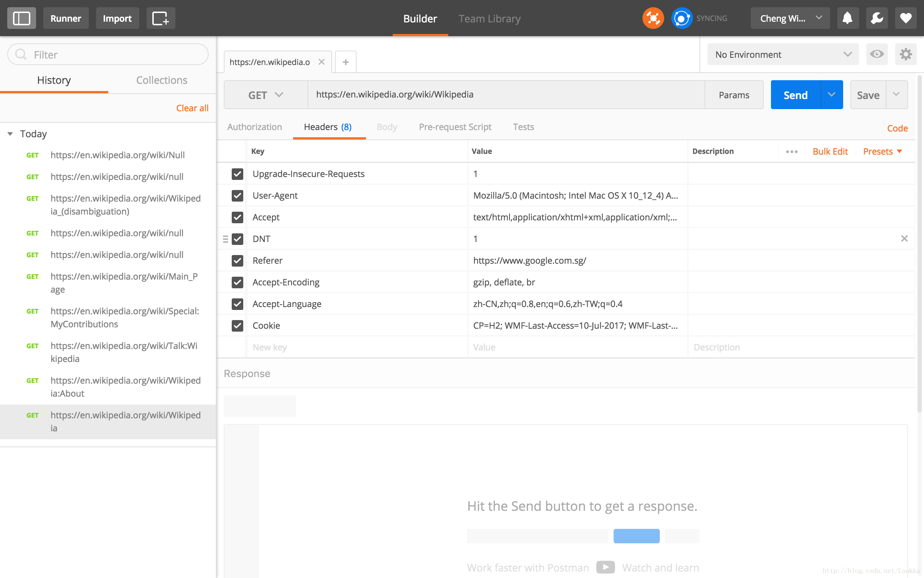
Task: Open the Save options arrow
Action: [896, 95]
